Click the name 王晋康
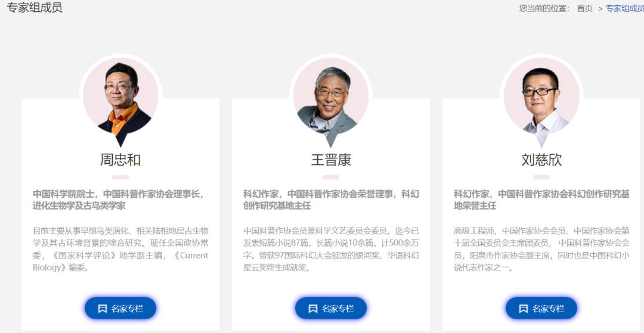 pos(331,160)
